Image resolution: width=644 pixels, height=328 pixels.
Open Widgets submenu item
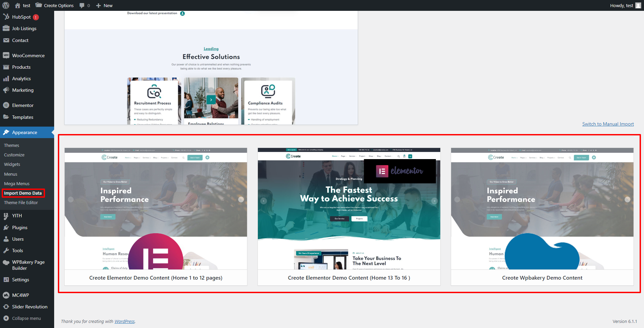(12, 164)
